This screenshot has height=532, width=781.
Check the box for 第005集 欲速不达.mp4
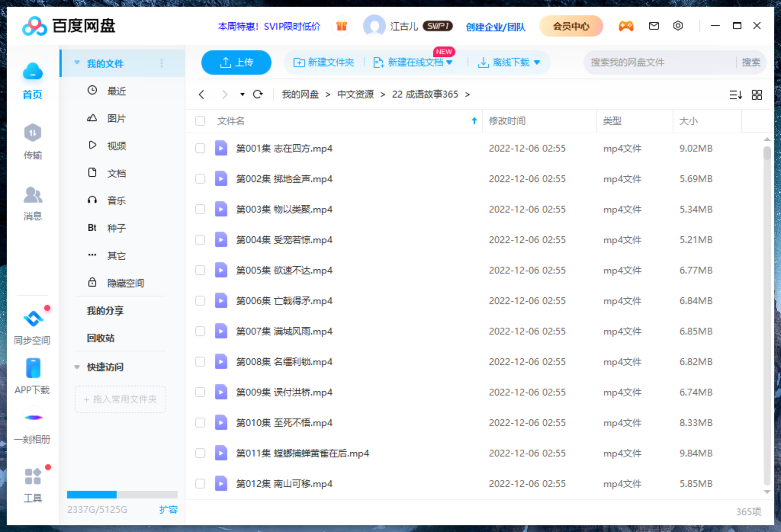200,270
